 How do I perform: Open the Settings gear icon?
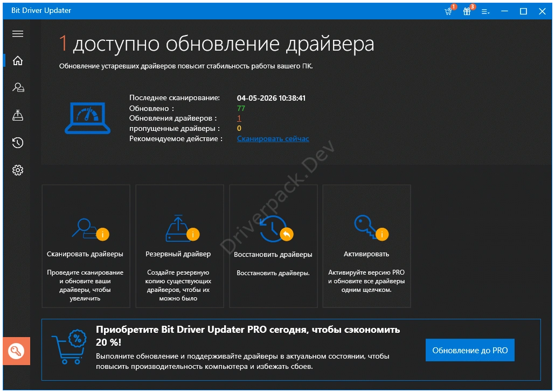18,170
